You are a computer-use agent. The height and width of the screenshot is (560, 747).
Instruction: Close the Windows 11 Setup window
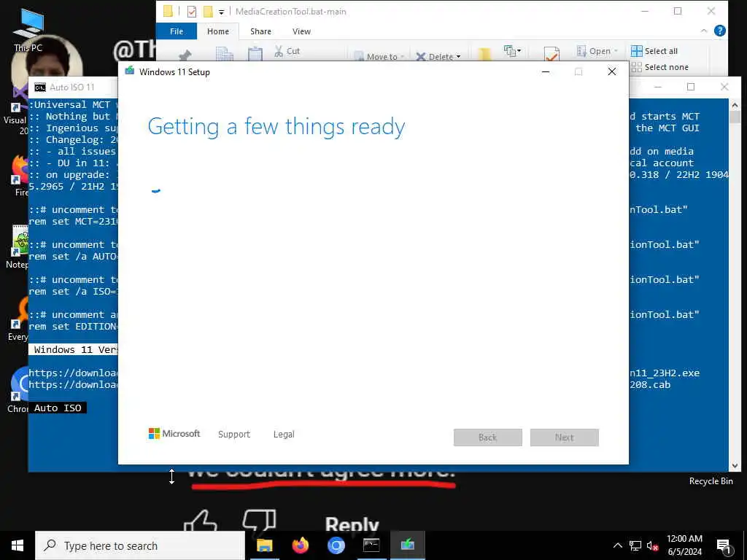(x=612, y=72)
